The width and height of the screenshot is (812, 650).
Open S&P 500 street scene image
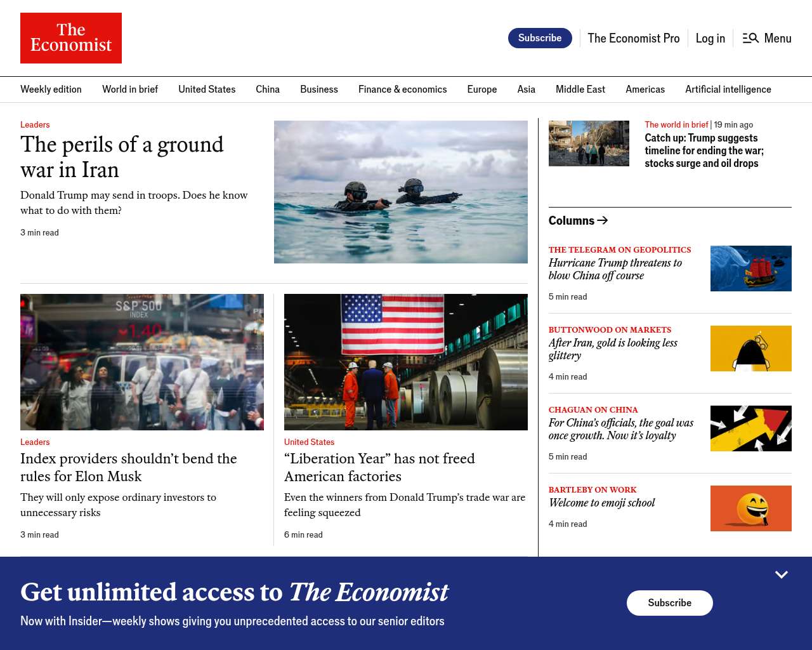[142, 362]
